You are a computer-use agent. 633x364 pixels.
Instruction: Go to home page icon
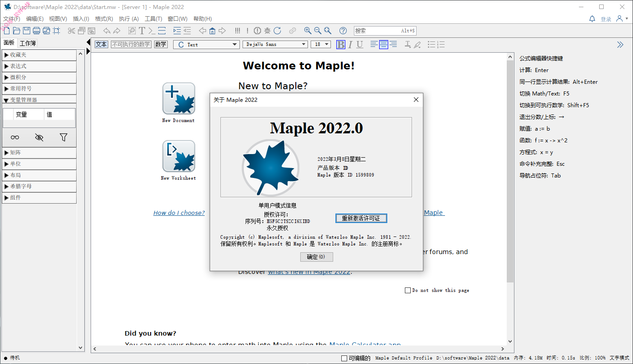coord(212,31)
